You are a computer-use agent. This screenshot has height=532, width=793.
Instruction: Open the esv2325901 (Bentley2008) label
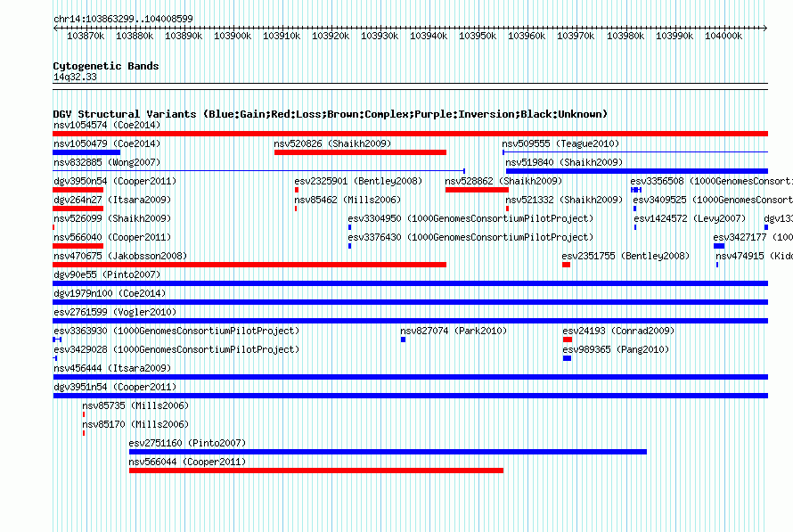(358, 181)
